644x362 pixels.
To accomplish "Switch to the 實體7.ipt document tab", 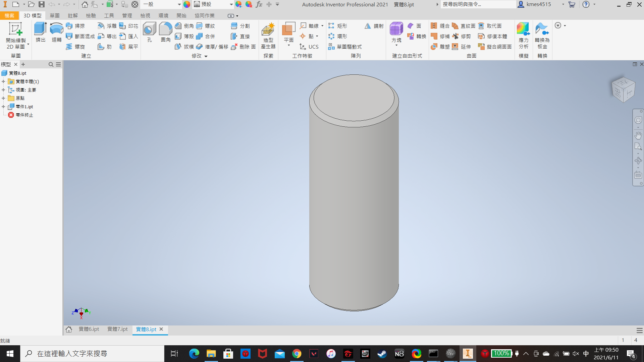I will (x=117, y=329).
